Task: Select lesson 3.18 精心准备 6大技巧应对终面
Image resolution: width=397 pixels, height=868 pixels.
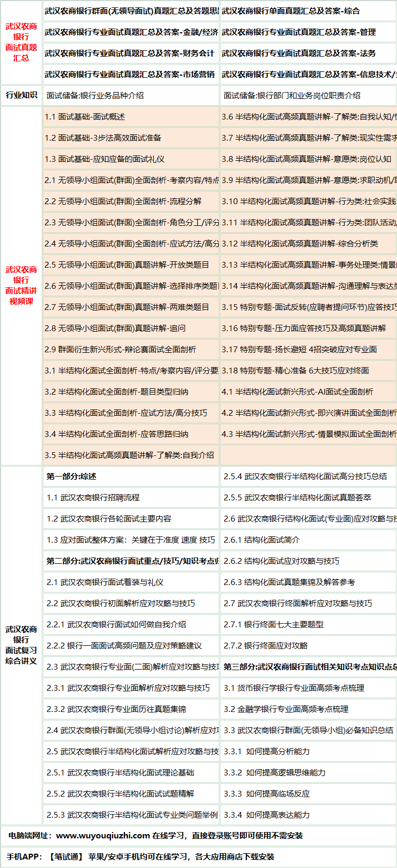Action: click(296, 371)
